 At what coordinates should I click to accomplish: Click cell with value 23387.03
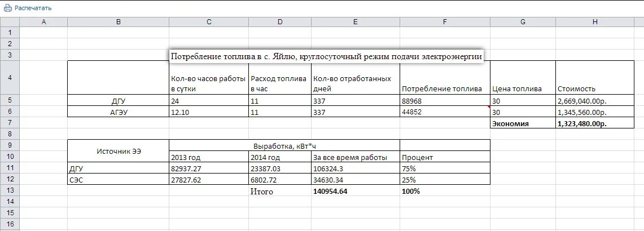tap(280, 168)
